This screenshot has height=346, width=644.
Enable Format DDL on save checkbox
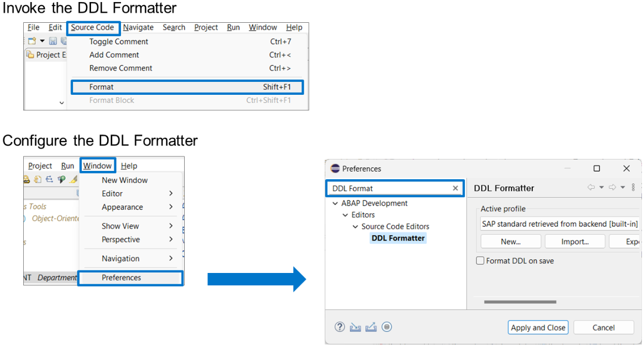pyautogui.click(x=480, y=261)
